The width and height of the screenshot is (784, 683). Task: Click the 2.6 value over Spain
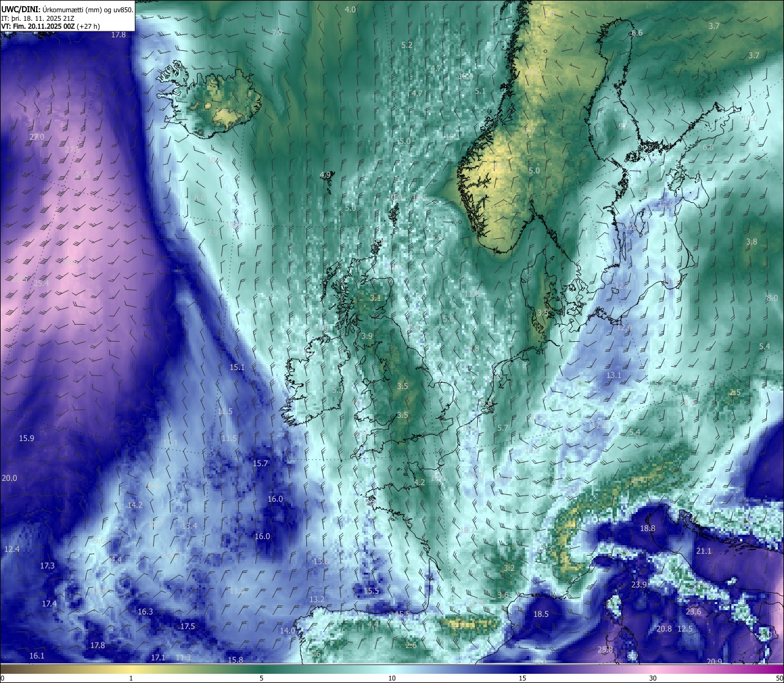click(411, 645)
